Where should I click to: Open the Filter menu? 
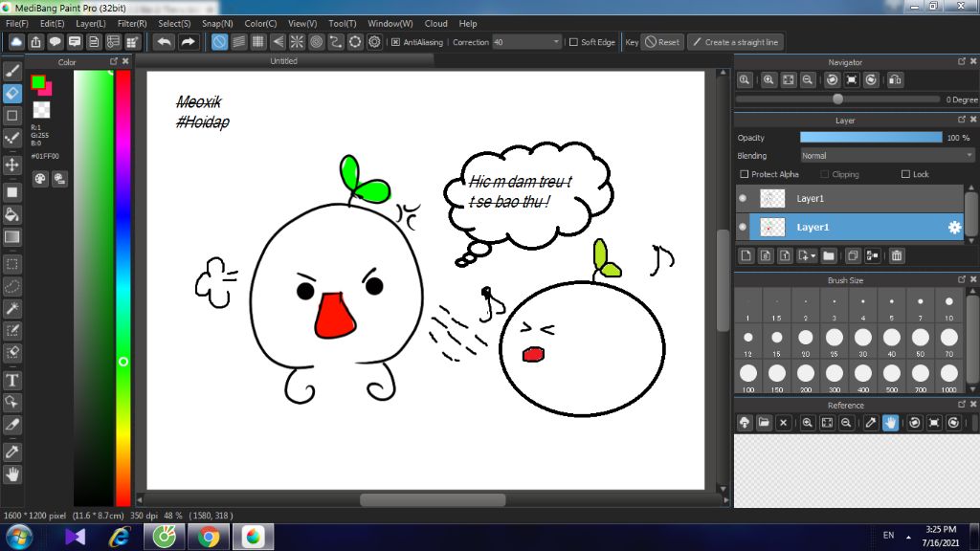point(132,23)
